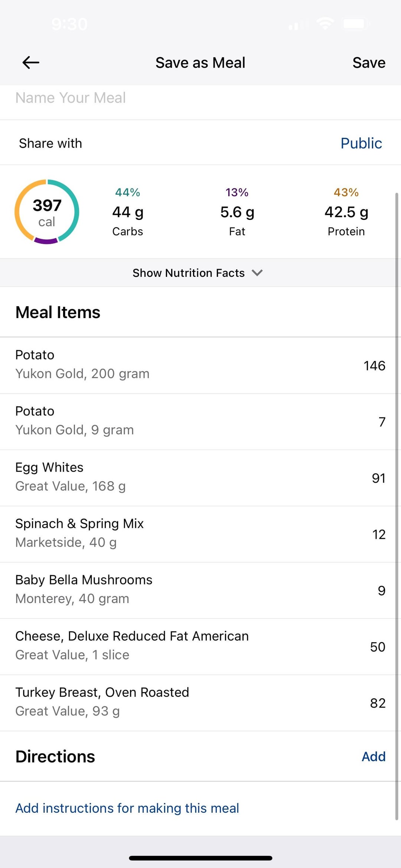Focus the Name Your Meal field
This screenshot has width=401, height=868.
click(x=200, y=98)
